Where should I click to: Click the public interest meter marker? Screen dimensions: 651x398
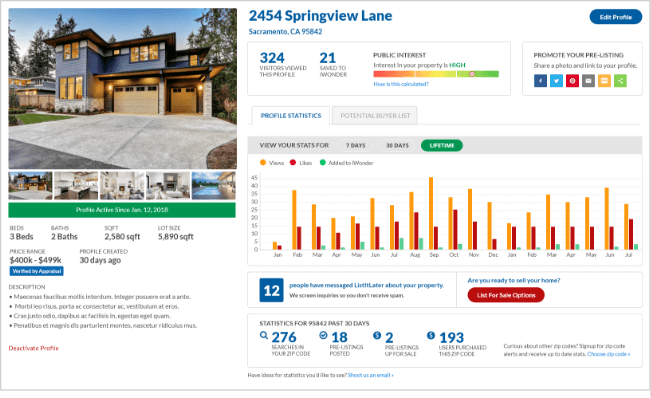pos(472,74)
